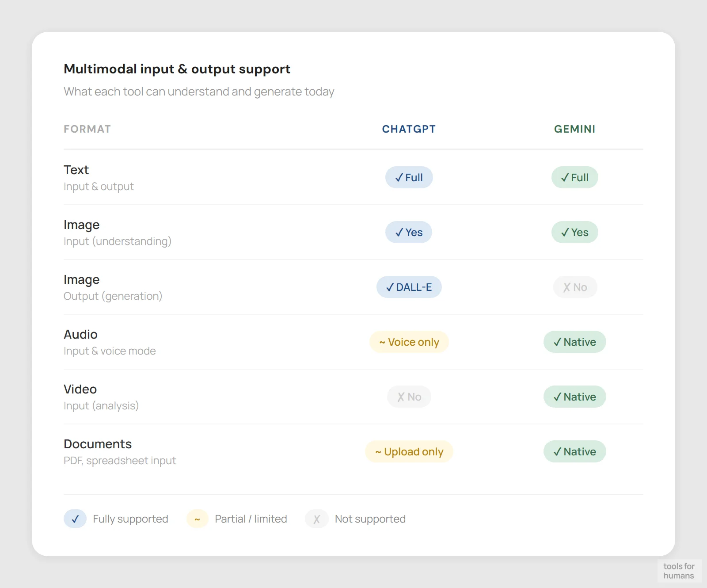Click the Documents row label

[x=98, y=444]
